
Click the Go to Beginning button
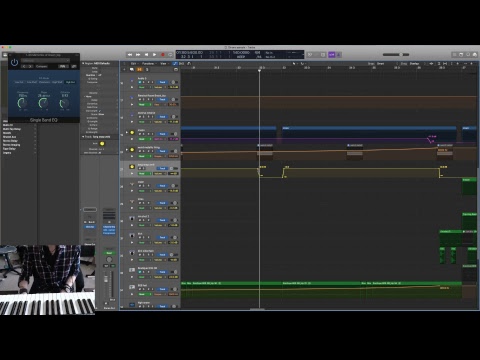point(146,55)
